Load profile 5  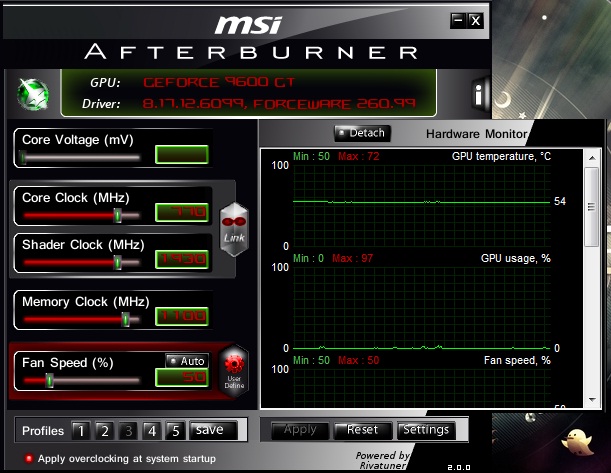(x=175, y=431)
